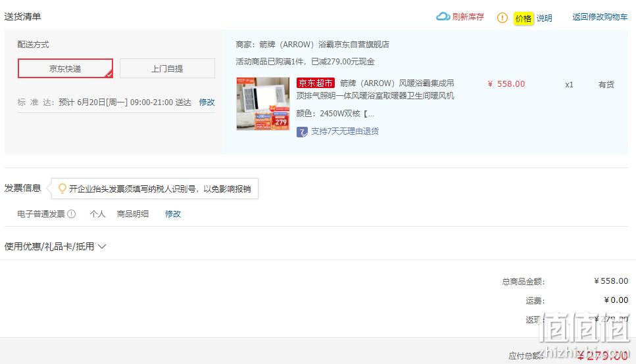
Task: Click 修改 next to delivery time
Action: 207,102
